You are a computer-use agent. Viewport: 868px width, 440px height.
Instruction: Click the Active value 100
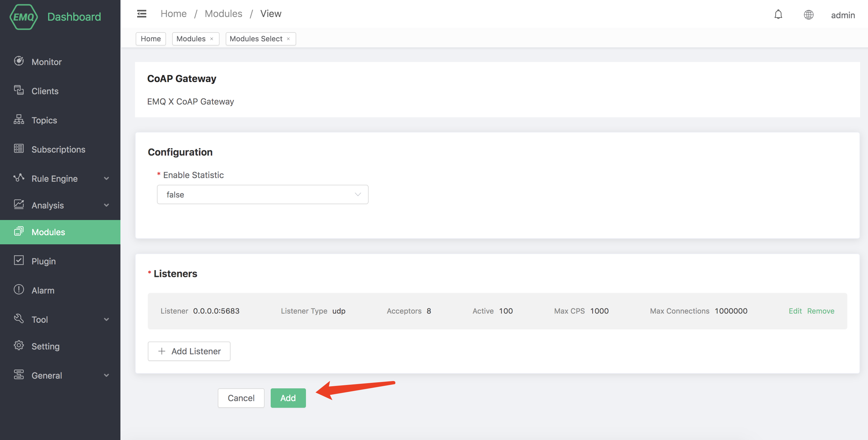click(506, 311)
